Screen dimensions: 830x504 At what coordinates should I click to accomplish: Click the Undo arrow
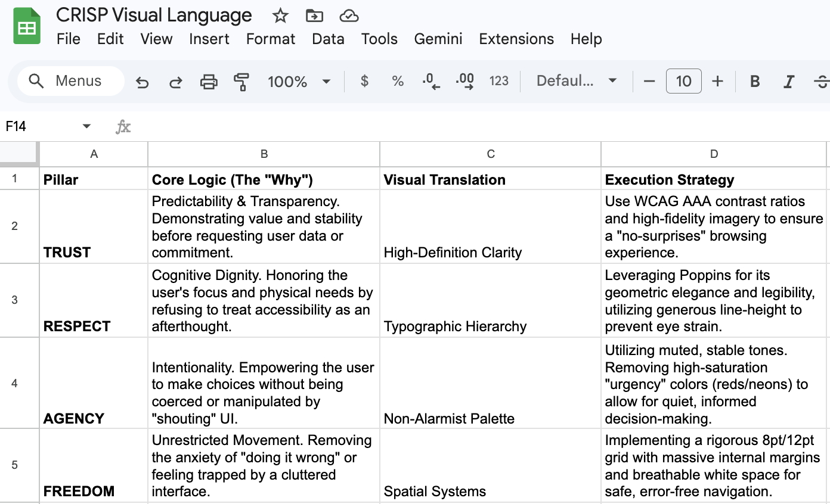pos(142,82)
